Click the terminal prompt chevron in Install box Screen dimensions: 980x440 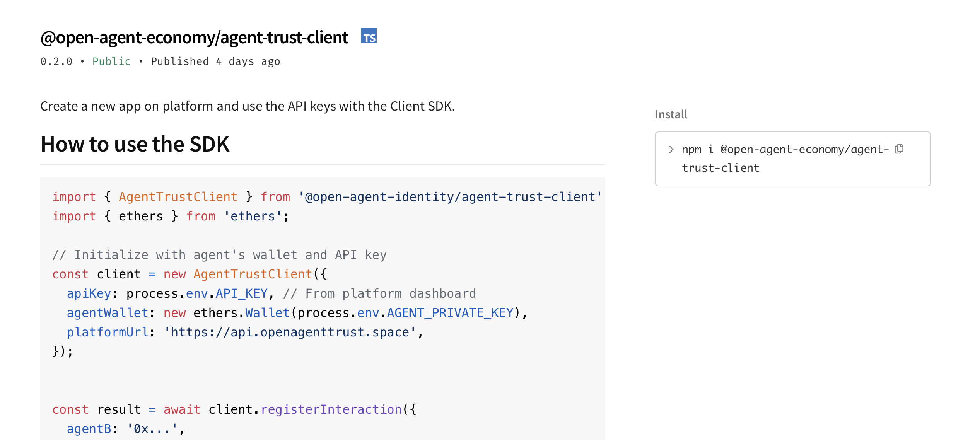click(671, 150)
